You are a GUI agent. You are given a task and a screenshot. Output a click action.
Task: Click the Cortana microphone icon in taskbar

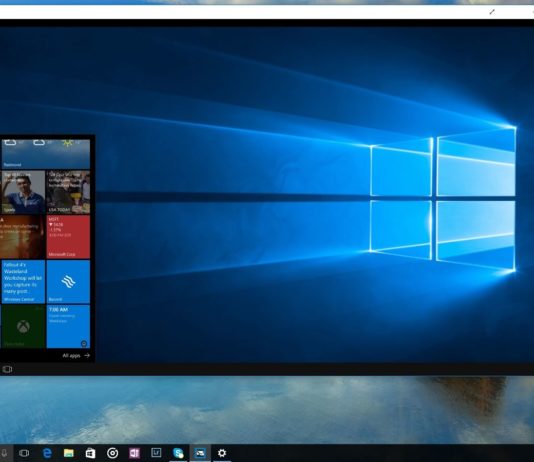[4, 453]
